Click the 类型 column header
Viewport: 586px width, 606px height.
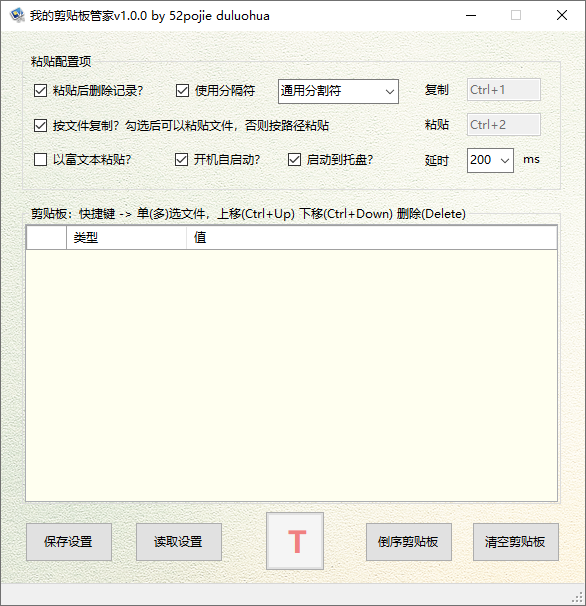(126, 237)
